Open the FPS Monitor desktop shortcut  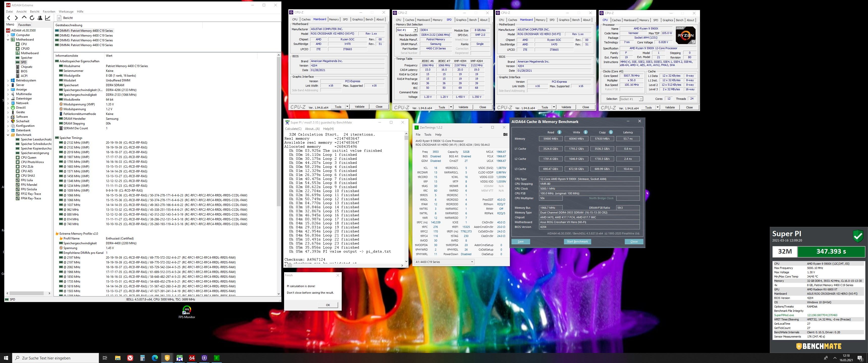[187, 312]
